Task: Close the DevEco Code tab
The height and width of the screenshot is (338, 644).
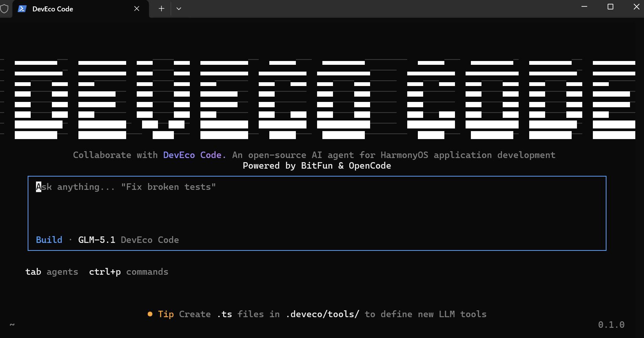Action: point(137,9)
